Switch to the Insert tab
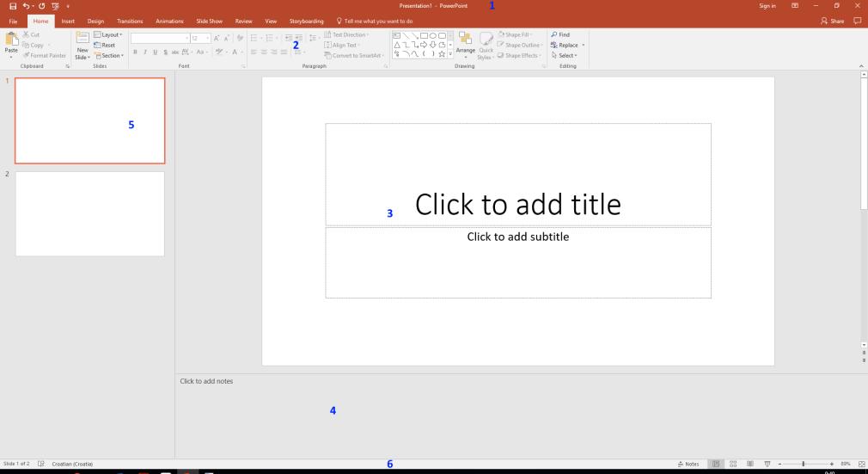Viewport: 868px width, 474px height. (68, 21)
